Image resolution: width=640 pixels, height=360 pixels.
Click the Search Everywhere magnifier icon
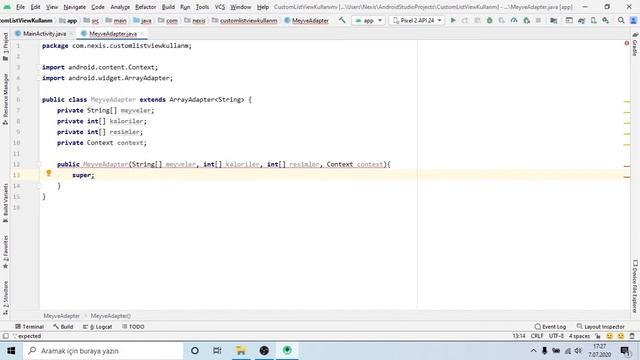(621, 20)
